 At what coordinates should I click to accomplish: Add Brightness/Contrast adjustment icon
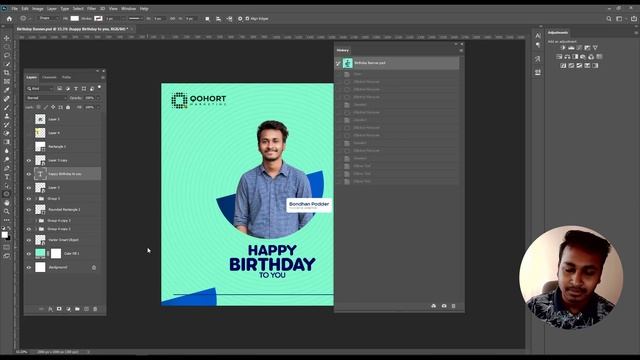tap(563, 48)
